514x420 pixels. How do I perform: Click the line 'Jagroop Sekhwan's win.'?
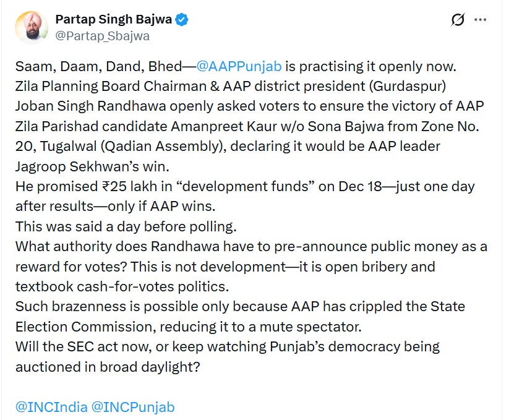(x=92, y=166)
